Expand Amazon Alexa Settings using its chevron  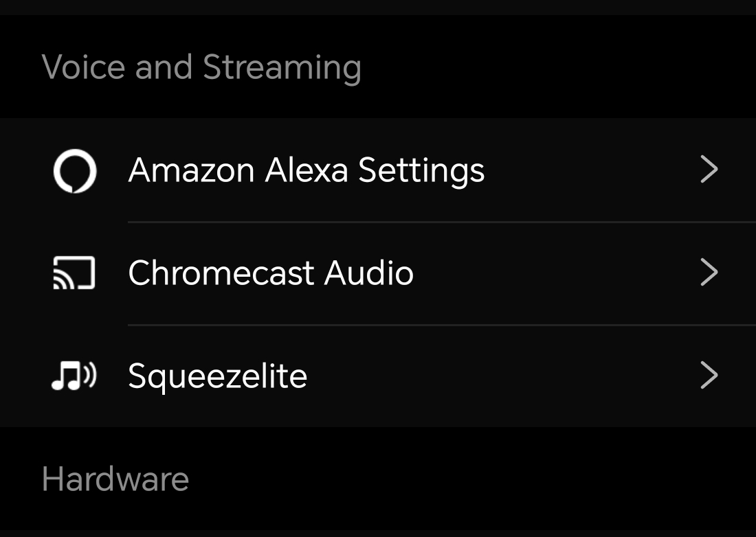click(709, 170)
